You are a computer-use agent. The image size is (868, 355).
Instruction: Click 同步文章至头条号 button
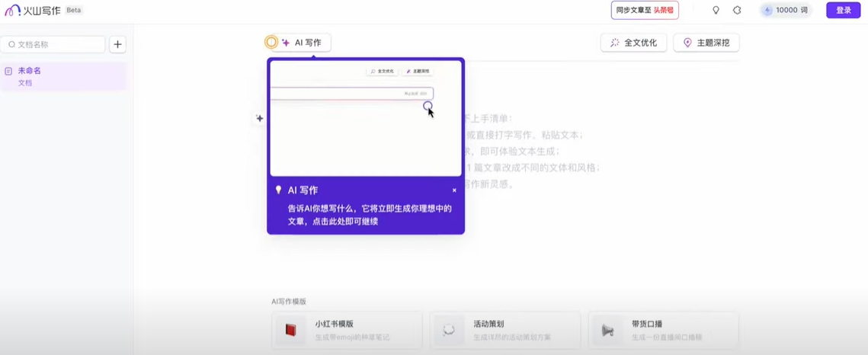645,10
